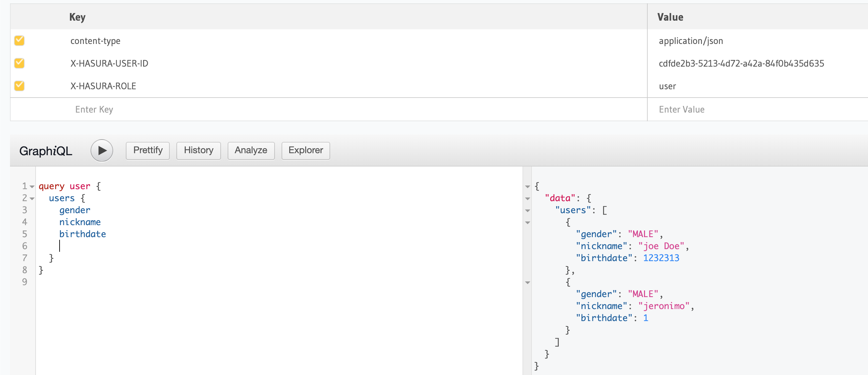Collapse the second user object in results
868x375 pixels.
[527, 283]
